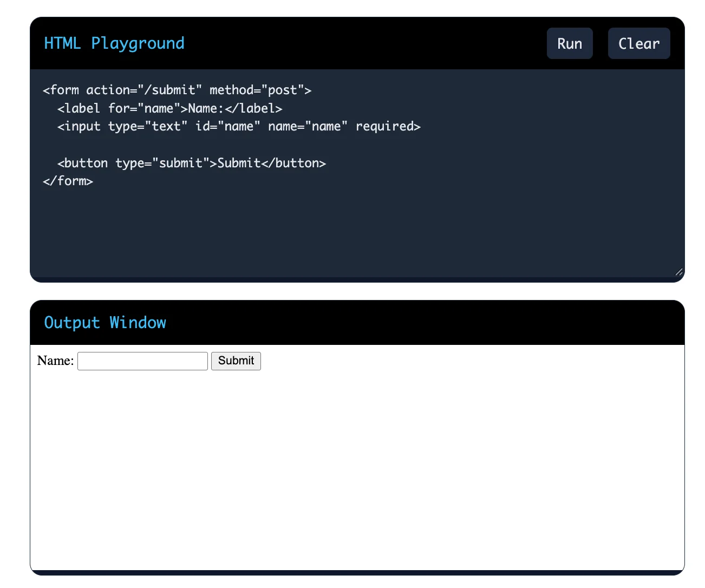Select the "Output Window" heading
705x588 pixels.
pyautogui.click(x=105, y=323)
